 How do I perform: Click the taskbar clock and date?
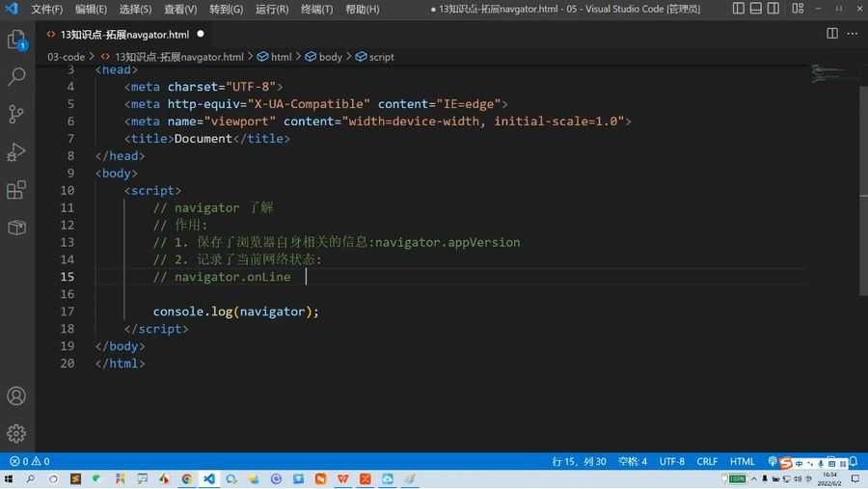tap(829, 479)
